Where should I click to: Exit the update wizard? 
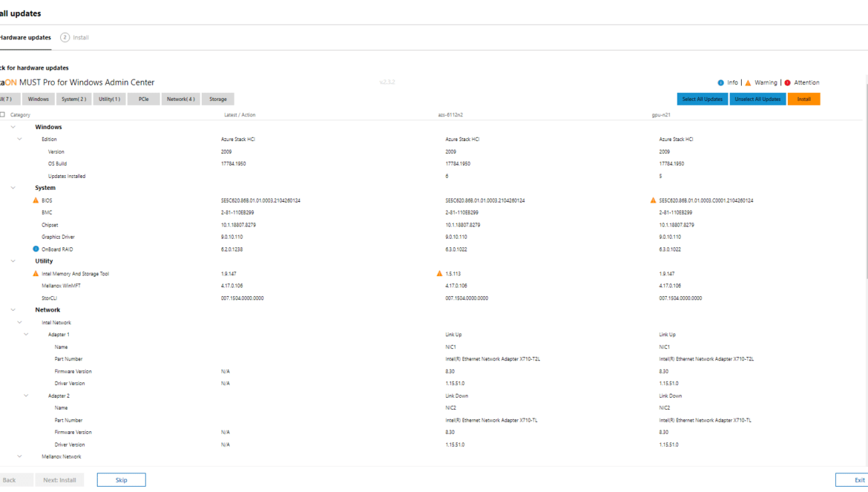point(852,480)
